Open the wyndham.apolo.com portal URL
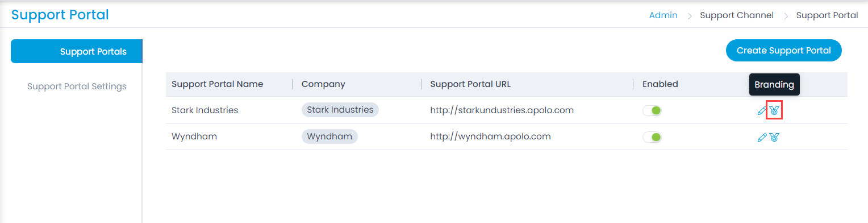Viewport: 868px width, 223px height. pos(490,137)
